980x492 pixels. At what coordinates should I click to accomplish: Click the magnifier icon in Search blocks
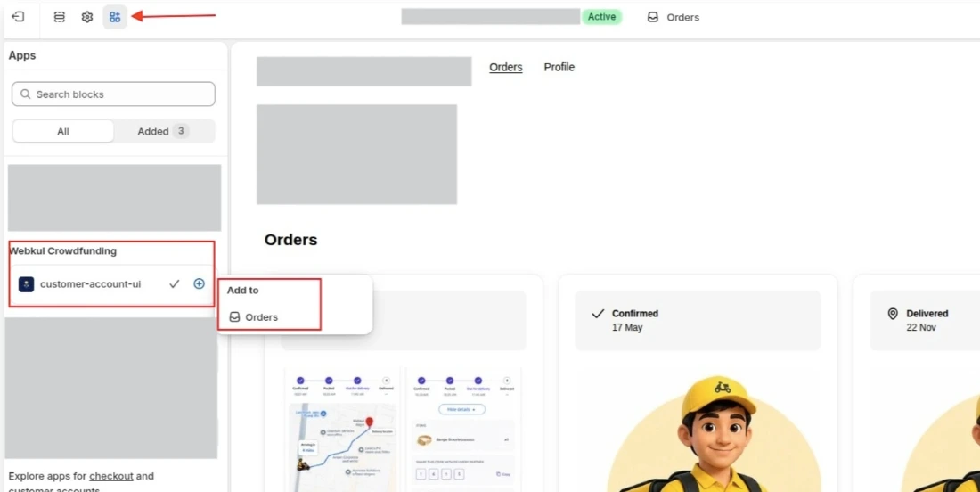[x=25, y=94]
